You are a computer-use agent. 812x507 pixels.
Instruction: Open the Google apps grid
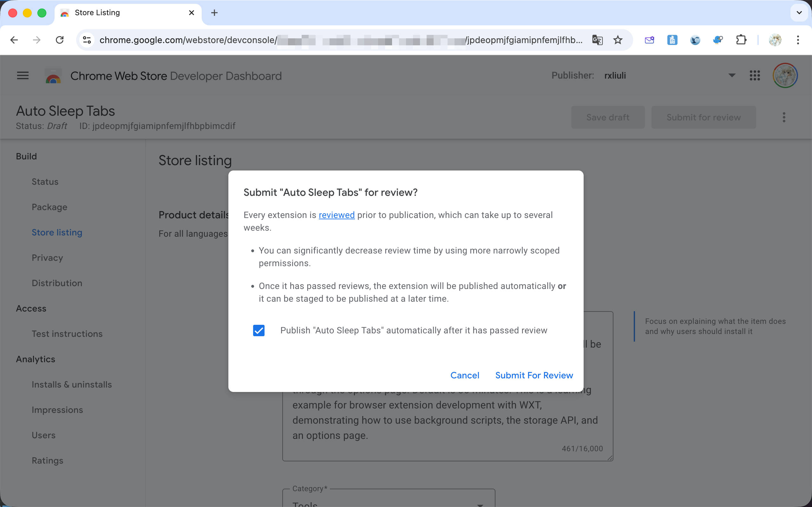point(755,75)
